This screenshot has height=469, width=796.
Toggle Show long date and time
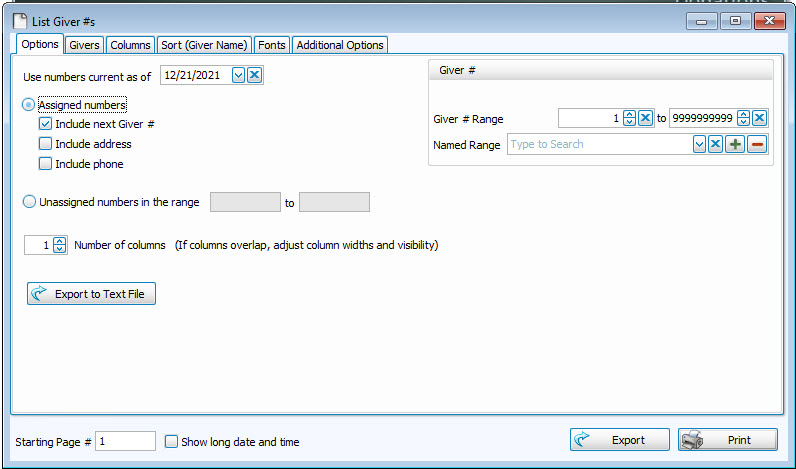click(171, 442)
